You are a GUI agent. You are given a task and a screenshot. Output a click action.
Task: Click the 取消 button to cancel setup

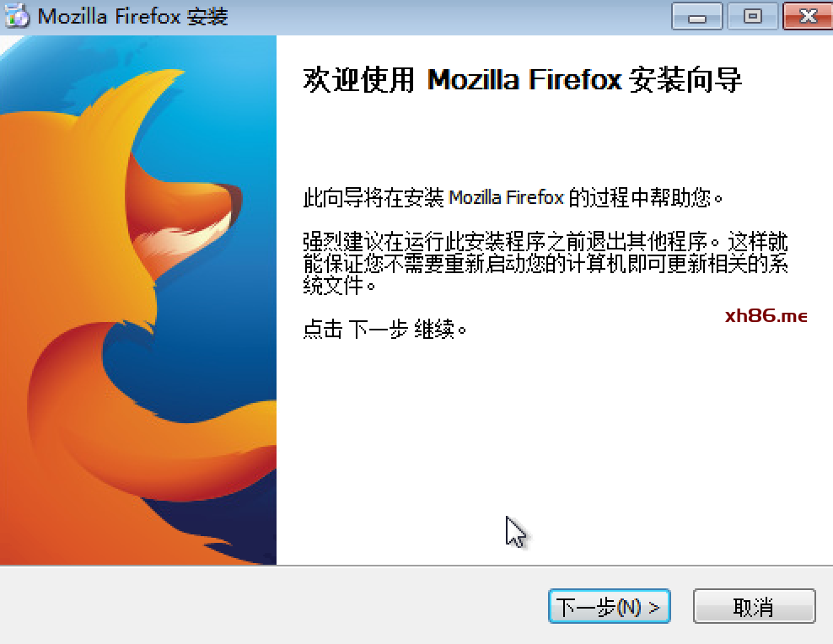tap(754, 606)
